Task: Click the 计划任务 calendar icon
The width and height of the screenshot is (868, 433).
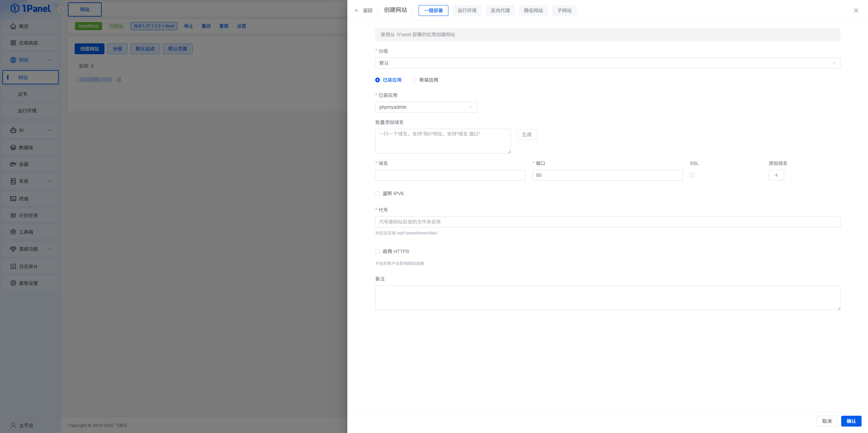Action: (13, 215)
